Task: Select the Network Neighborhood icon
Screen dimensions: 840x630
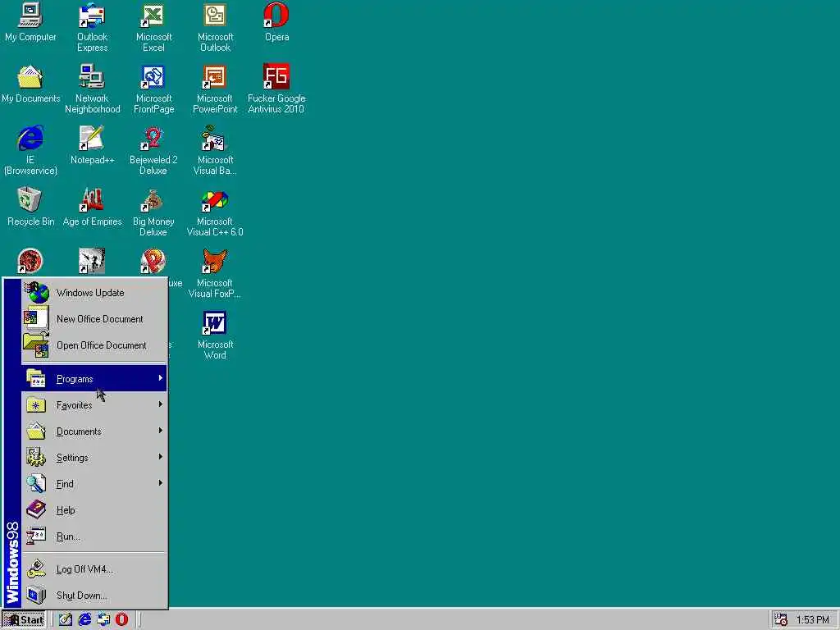Action: pyautogui.click(x=92, y=89)
